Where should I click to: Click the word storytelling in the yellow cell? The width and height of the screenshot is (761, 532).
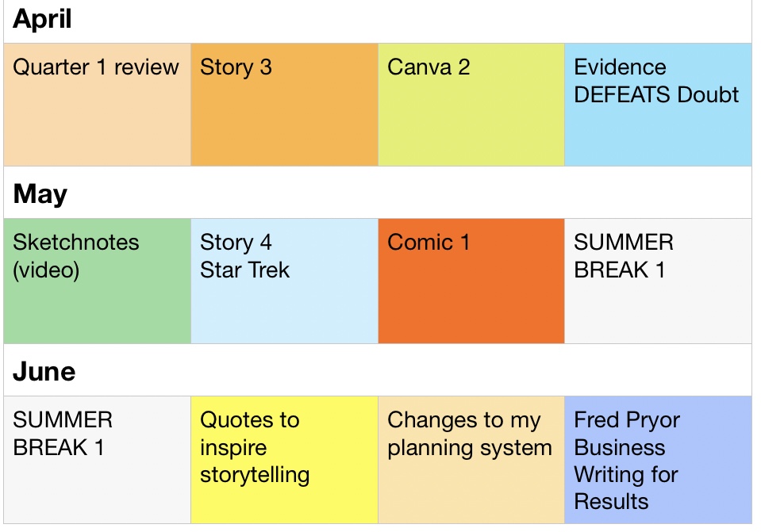point(254,475)
